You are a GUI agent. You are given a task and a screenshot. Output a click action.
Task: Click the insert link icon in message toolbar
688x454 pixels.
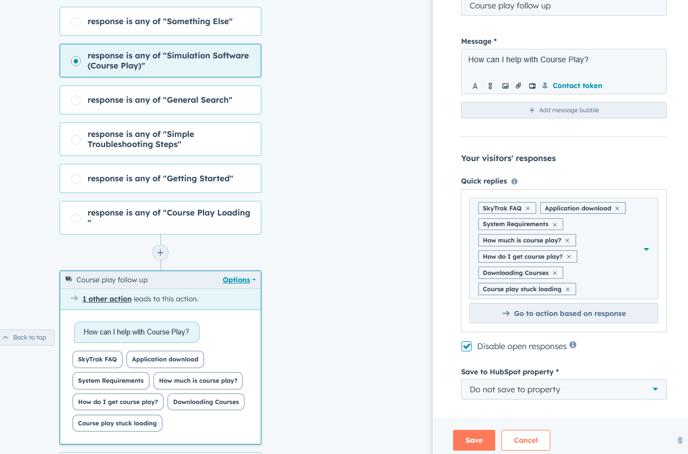point(490,86)
